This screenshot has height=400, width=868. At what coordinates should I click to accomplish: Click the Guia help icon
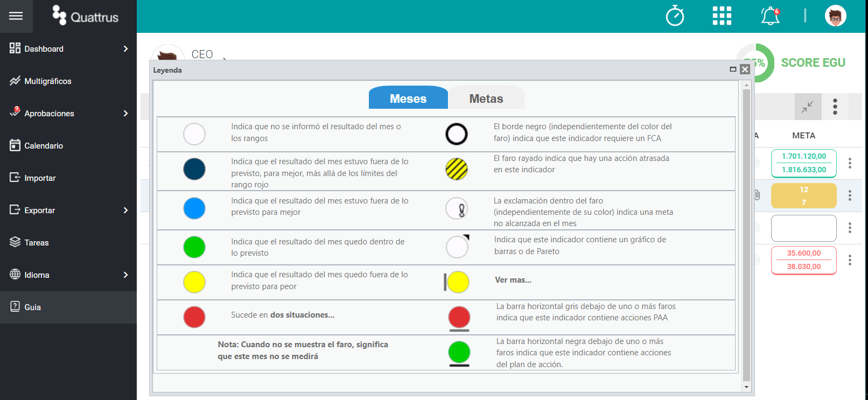pos(15,306)
